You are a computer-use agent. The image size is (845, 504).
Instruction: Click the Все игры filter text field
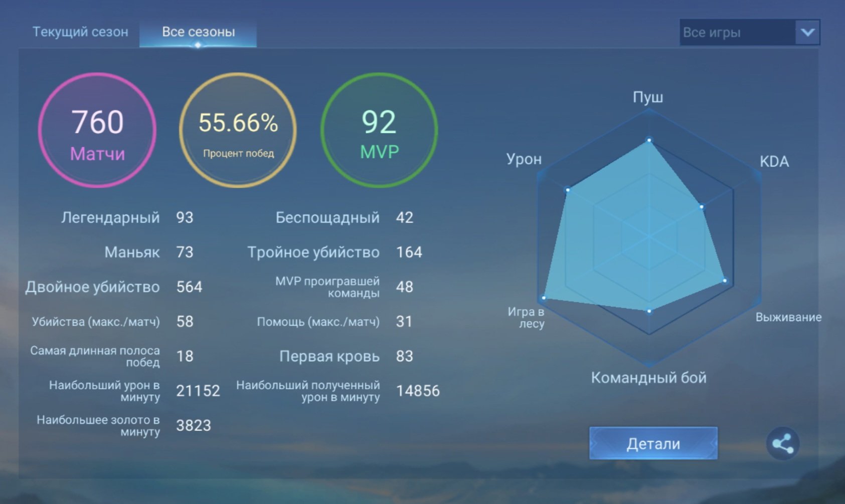tap(738, 33)
